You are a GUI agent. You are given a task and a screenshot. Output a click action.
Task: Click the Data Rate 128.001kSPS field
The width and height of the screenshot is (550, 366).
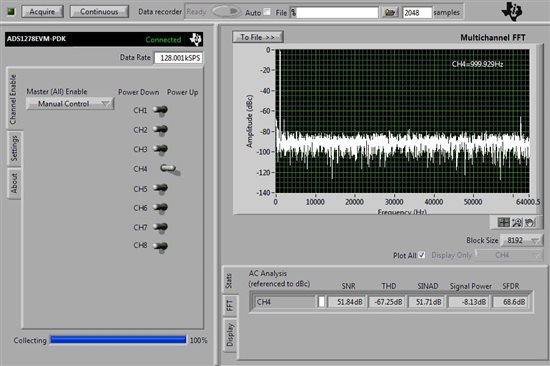[x=179, y=58]
